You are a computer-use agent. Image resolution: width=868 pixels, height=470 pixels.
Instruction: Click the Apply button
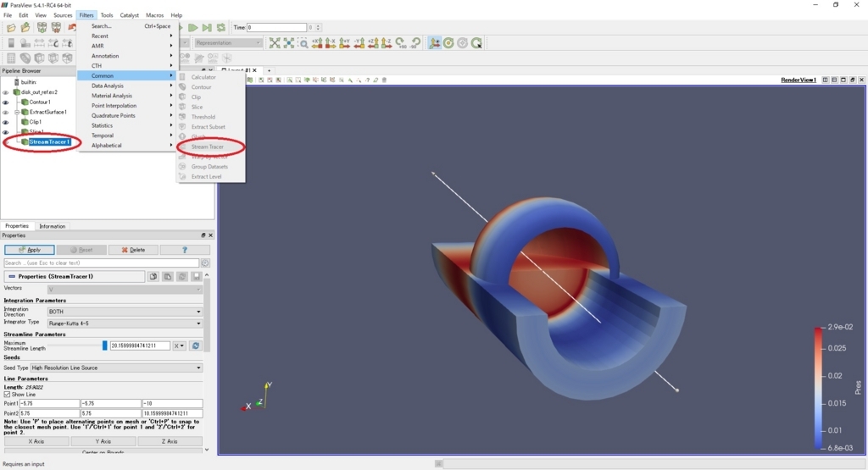point(30,250)
